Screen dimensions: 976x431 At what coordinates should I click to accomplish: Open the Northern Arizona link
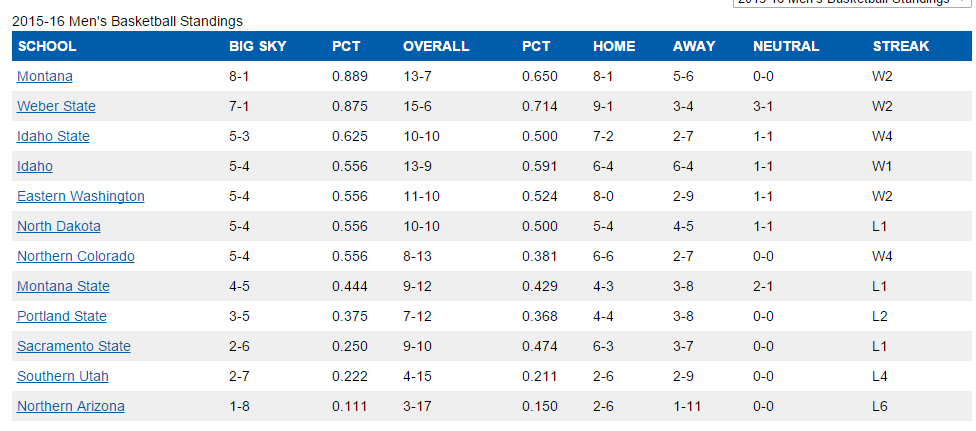point(71,406)
